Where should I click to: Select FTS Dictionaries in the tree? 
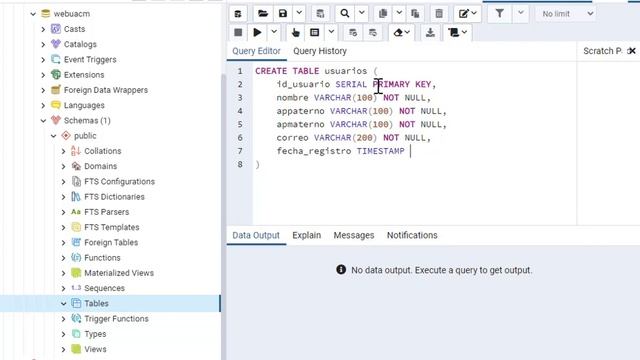114,197
